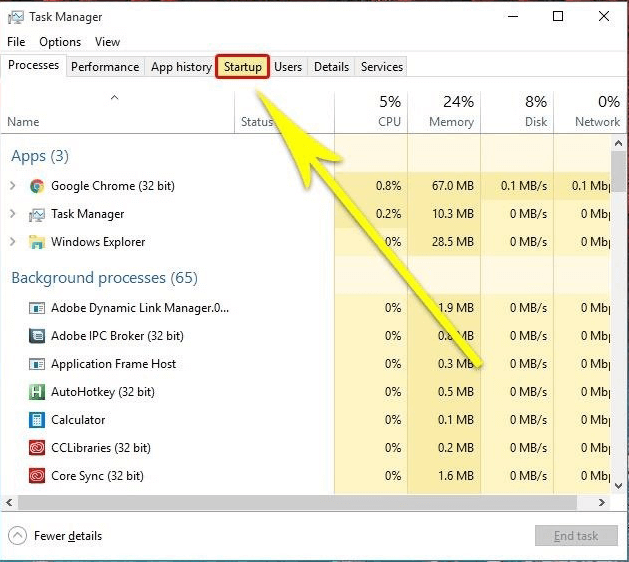The height and width of the screenshot is (562, 629).
Task: Click the horizontal scrollbar thumb
Action: (x=297, y=502)
